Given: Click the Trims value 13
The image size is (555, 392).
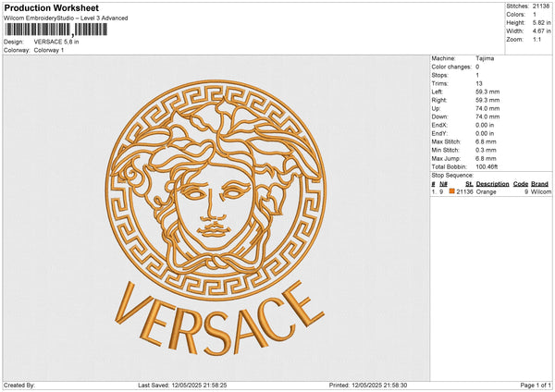Looking at the screenshot, I should [x=479, y=83].
